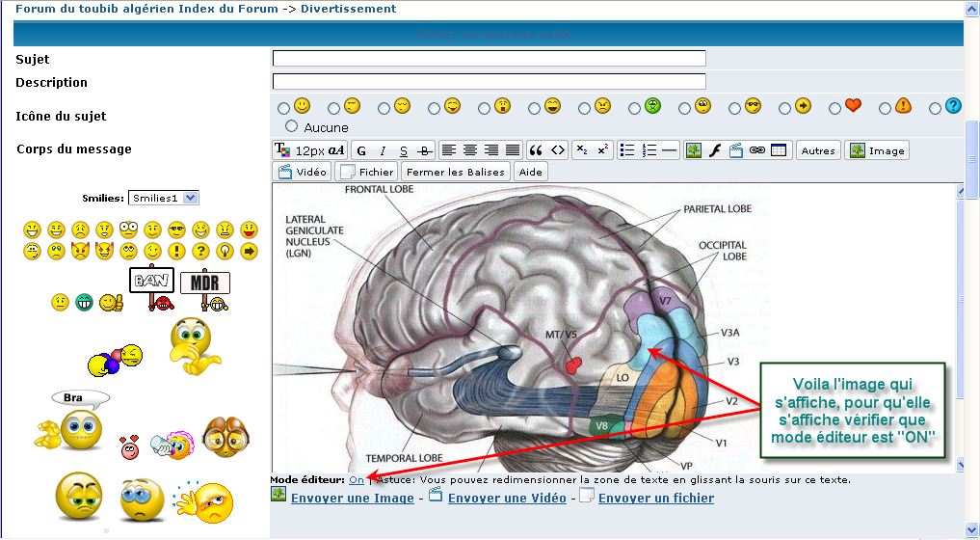Click the message editor scrollbar up arrow
The height and width of the screenshot is (540, 980).
tap(960, 190)
